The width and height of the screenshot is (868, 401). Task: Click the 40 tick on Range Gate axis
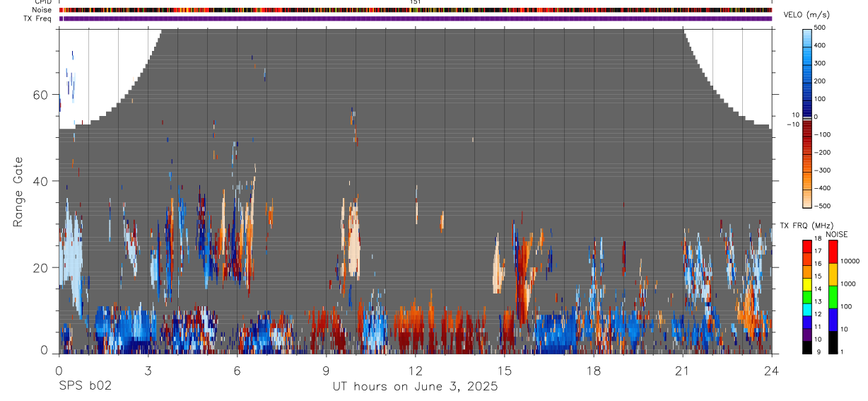[x=40, y=181]
